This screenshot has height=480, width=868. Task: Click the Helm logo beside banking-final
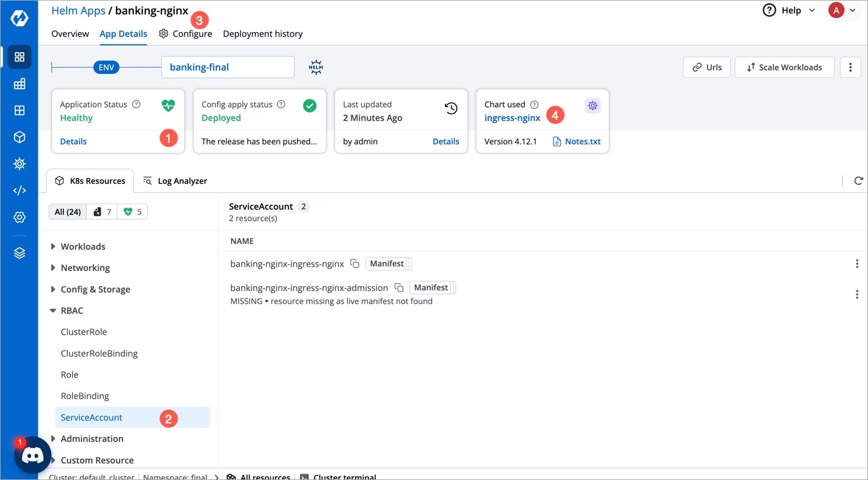pos(316,67)
